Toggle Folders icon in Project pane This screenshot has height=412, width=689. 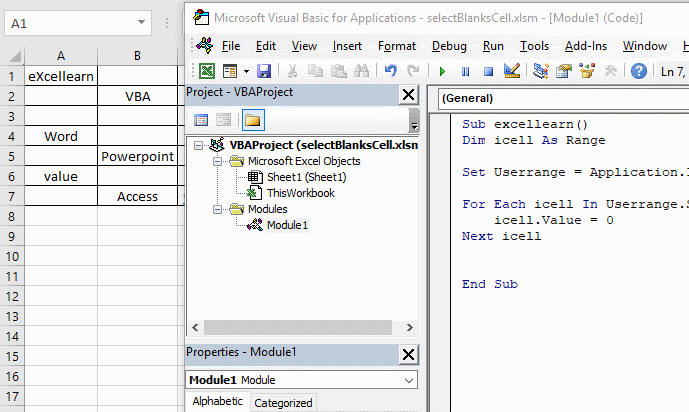tap(253, 120)
